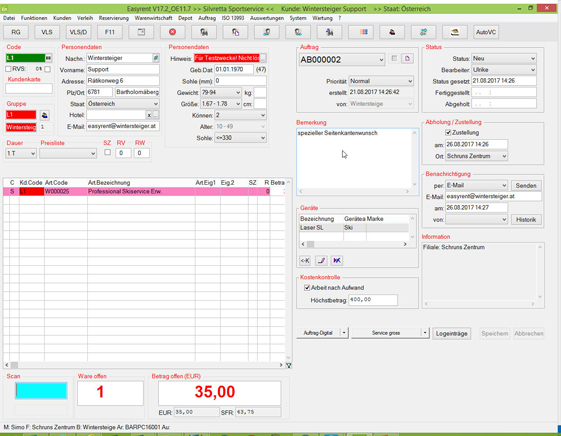Image resolution: width=561 pixels, height=436 pixels.
Task: Enable the SZ checkbox
Action: pos(107,152)
